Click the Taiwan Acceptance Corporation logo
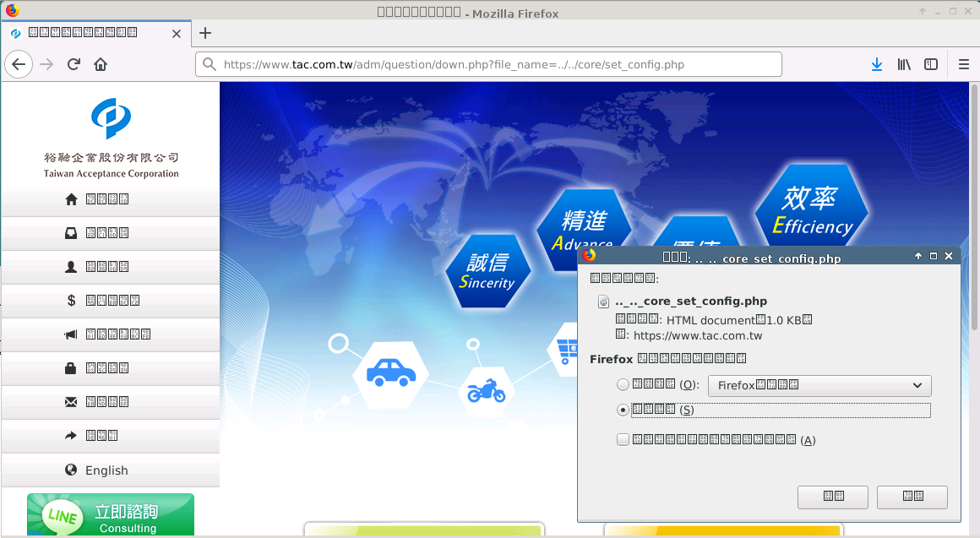This screenshot has height=538, width=980. [x=112, y=138]
